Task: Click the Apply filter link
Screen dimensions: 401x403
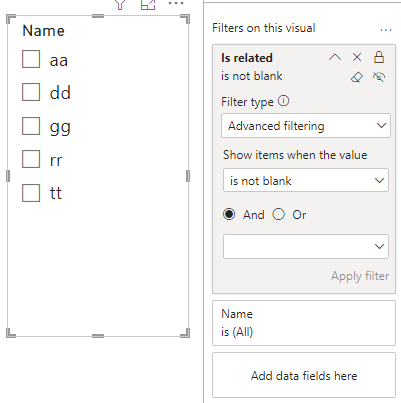Action: pyautogui.click(x=360, y=276)
